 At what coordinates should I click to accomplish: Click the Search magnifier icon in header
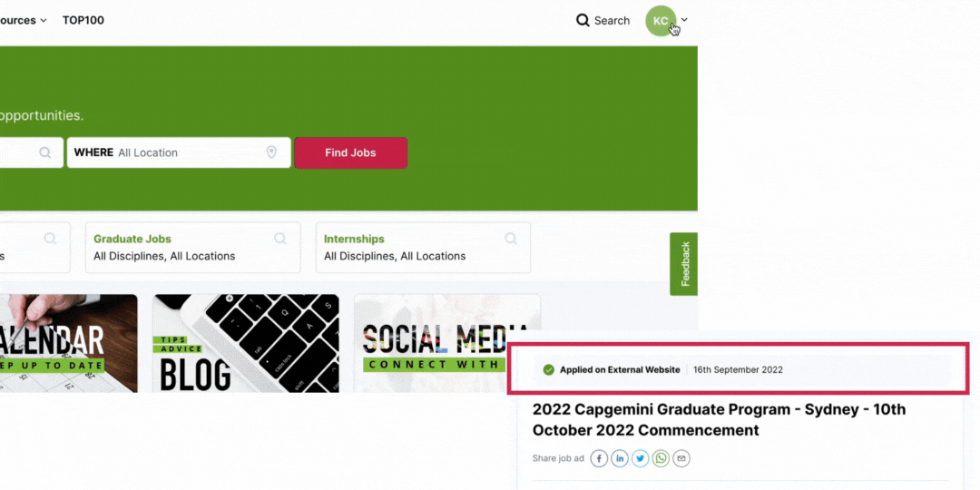point(583,21)
